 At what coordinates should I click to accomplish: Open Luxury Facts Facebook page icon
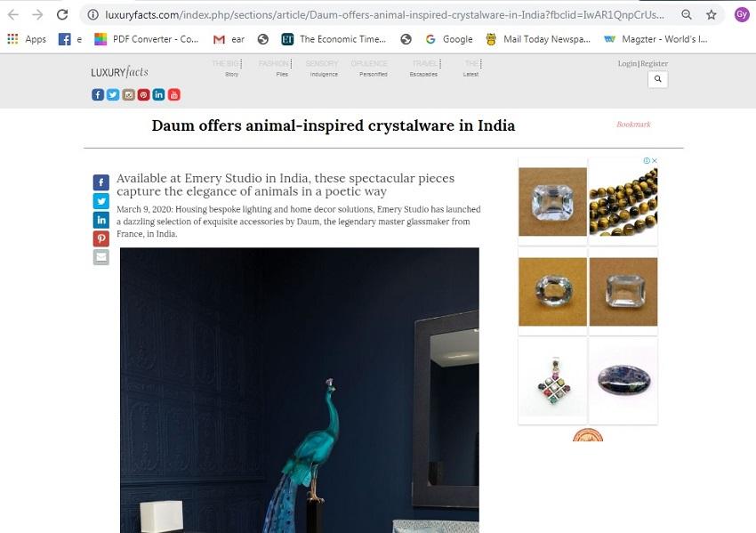[98, 94]
